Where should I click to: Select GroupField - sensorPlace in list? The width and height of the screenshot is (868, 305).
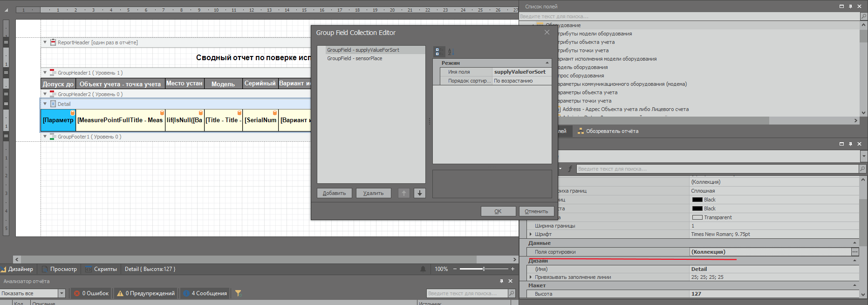click(x=355, y=58)
